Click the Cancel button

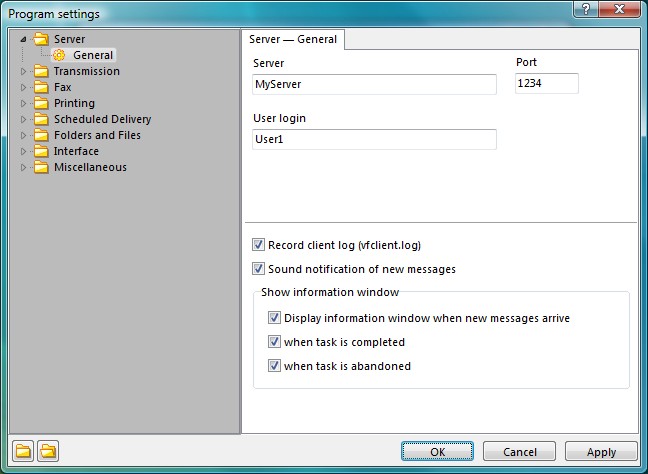pyautogui.click(x=519, y=451)
